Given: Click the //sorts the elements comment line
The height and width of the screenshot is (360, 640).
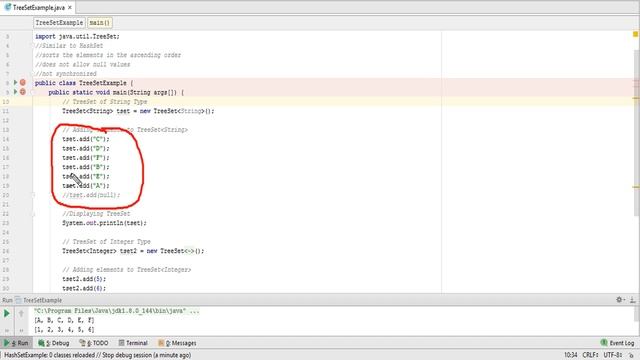Looking at the screenshot, I should pyautogui.click(x=108, y=55).
